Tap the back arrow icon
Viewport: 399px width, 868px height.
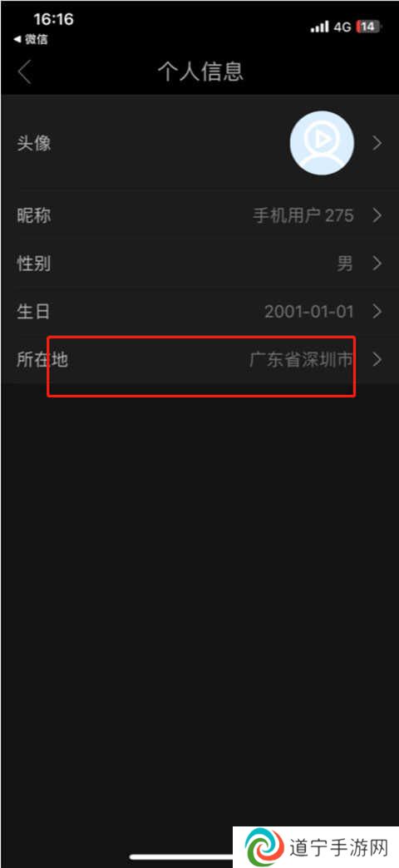25,72
